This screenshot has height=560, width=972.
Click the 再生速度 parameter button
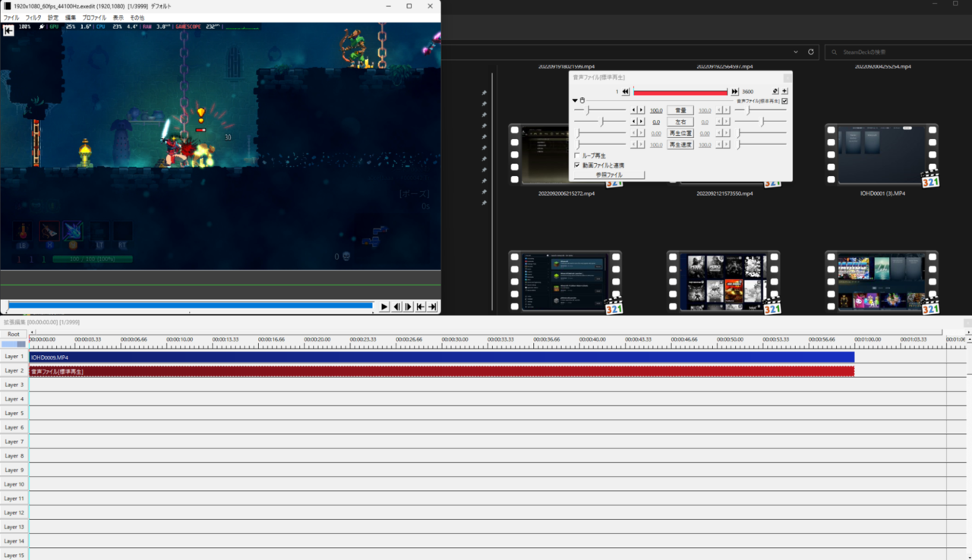(x=680, y=145)
